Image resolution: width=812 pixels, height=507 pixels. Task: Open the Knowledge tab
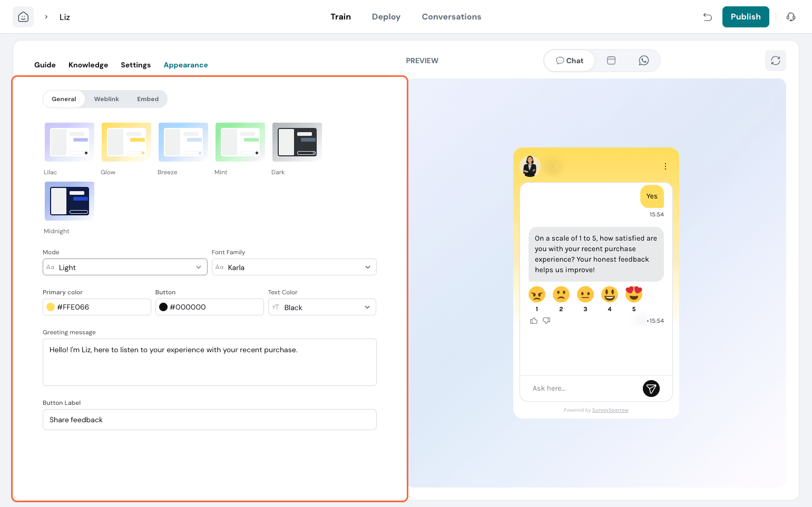point(88,65)
